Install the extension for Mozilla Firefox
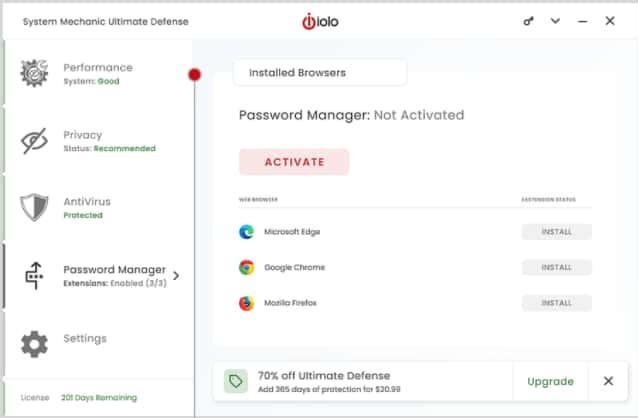Screen dimensions: 638x418 557,303
